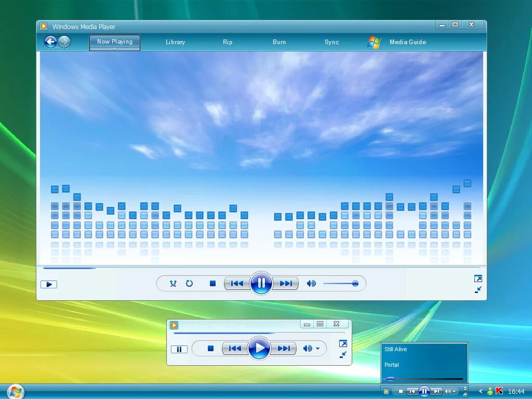
Task: Click the compact player's seek bar
Action: click(x=260, y=333)
